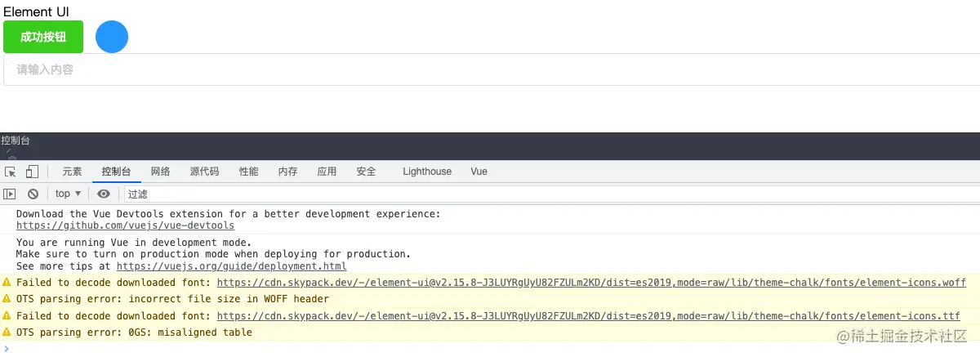Open the 网络 tab
The width and height of the screenshot is (980, 357).
click(x=161, y=172)
